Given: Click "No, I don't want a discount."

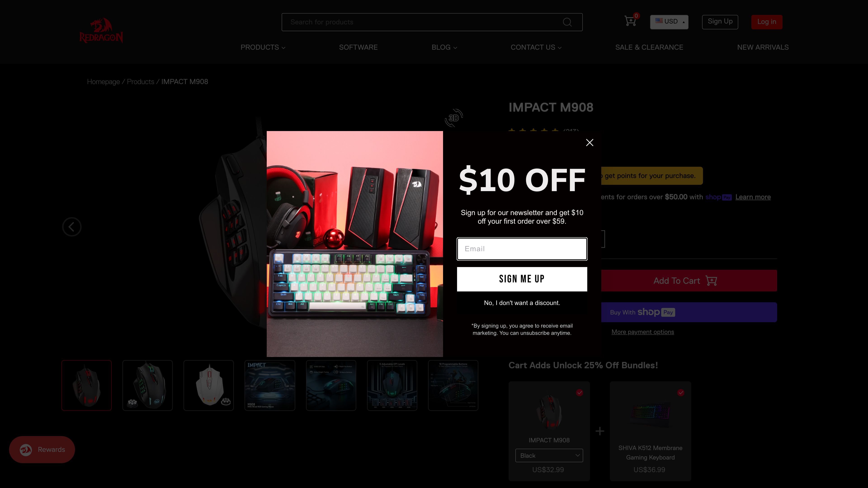Looking at the screenshot, I should coord(522,303).
